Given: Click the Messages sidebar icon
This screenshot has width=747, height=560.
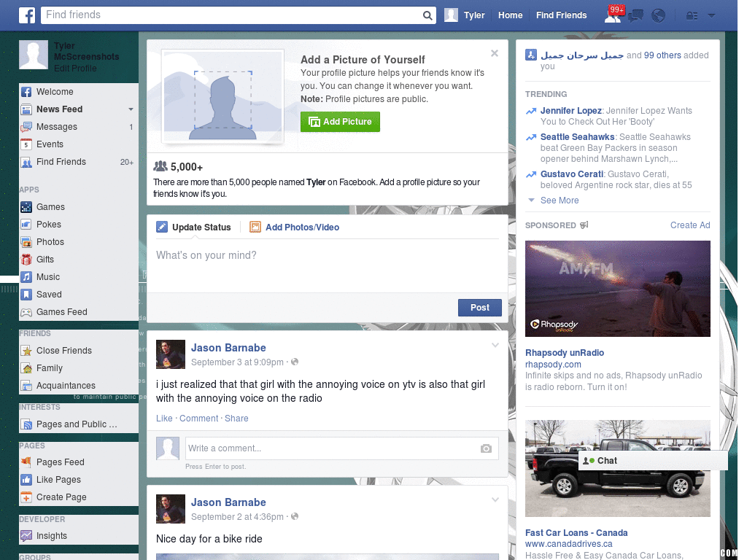Looking at the screenshot, I should pos(26,127).
